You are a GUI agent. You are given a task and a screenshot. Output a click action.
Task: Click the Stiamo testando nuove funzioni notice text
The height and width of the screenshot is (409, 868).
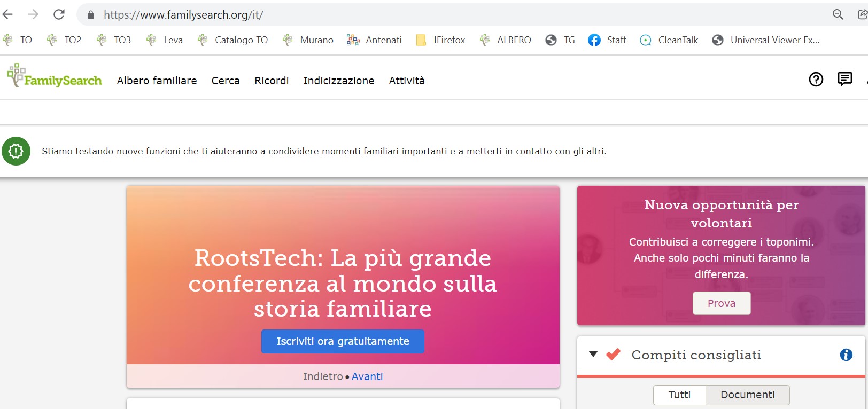[x=324, y=151]
